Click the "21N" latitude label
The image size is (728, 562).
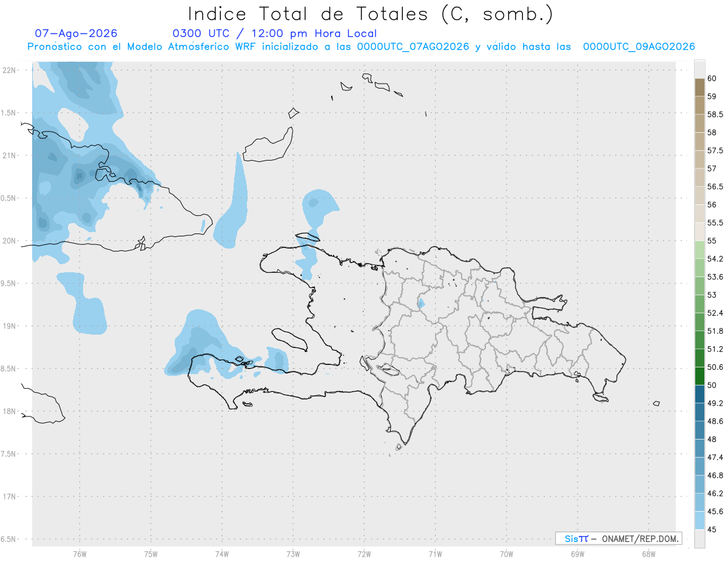click(9, 156)
